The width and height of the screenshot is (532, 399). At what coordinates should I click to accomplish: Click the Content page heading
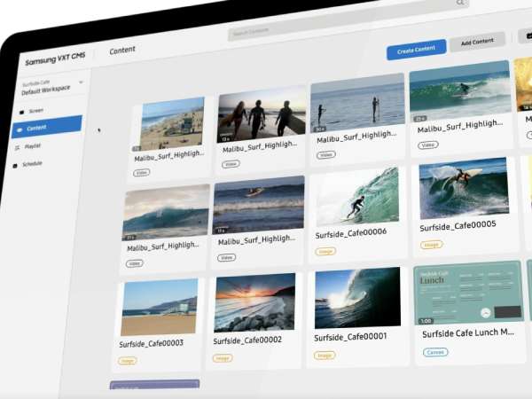pyautogui.click(x=122, y=51)
